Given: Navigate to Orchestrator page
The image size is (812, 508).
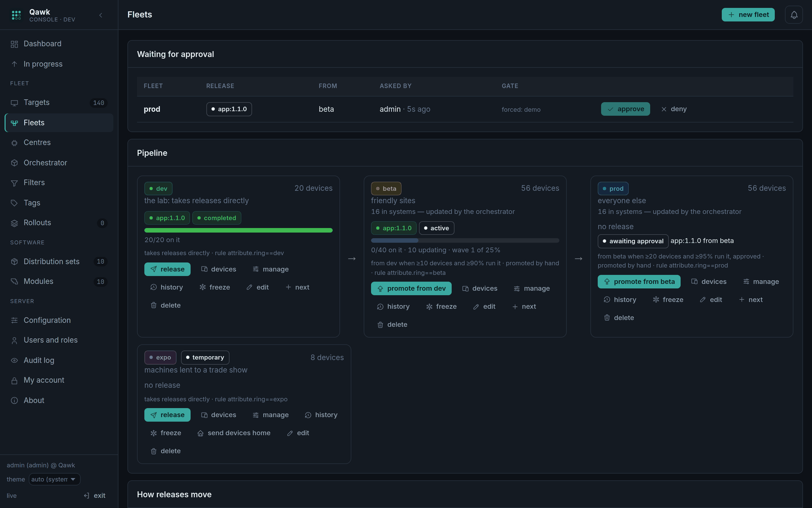Looking at the screenshot, I should 59,163.
